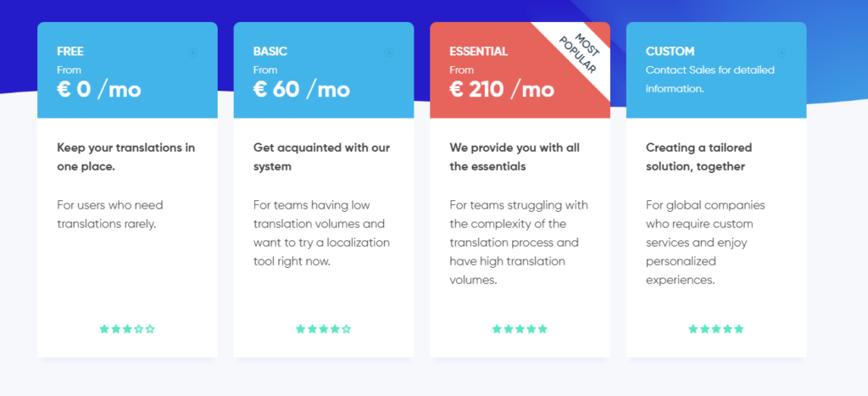Click the first filled star under the FREE plan
Image resolution: width=868 pixels, height=396 pixels.
tap(104, 329)
